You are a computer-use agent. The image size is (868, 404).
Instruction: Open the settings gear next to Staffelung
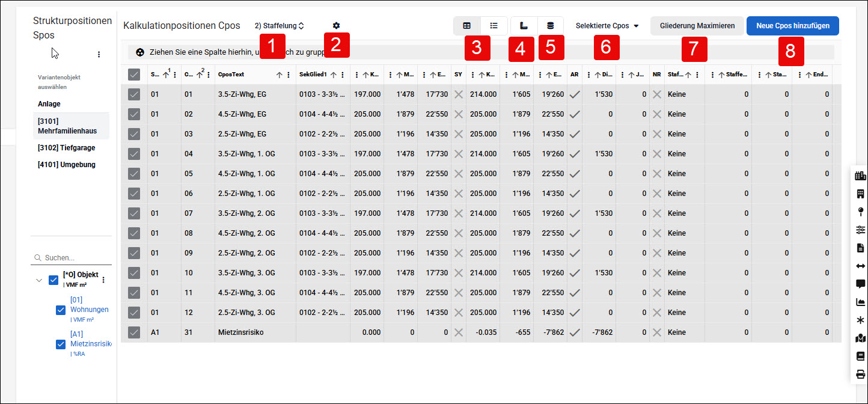[336, 26]
